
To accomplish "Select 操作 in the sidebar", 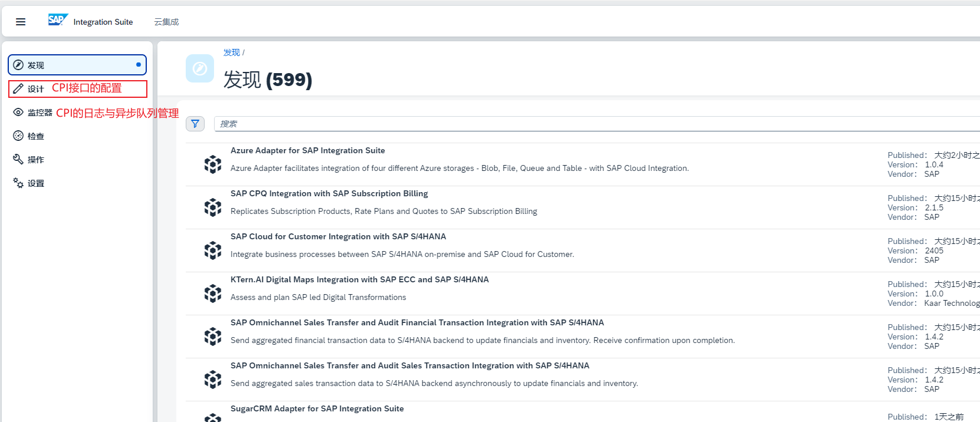I will [77, 159].
